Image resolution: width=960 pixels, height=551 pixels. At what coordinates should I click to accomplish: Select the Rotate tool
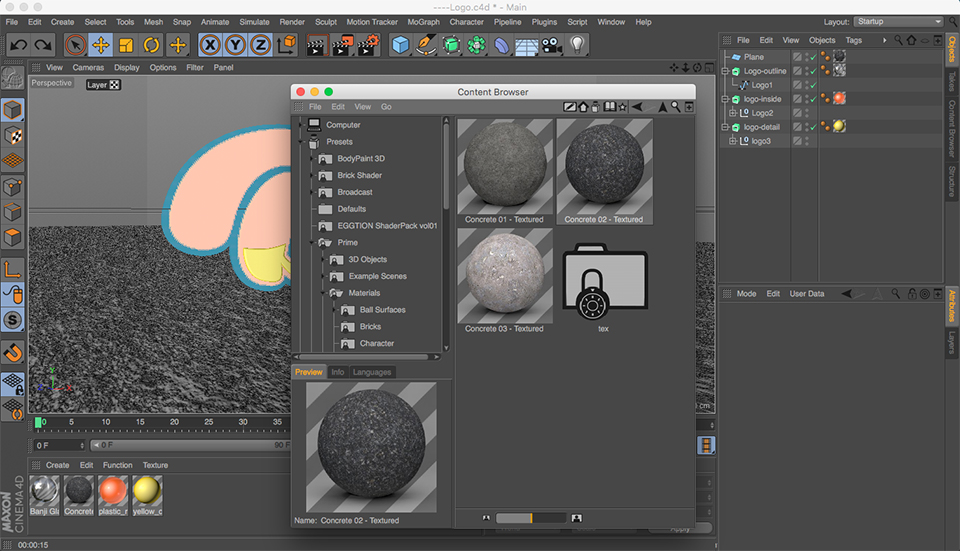point(151,45)
